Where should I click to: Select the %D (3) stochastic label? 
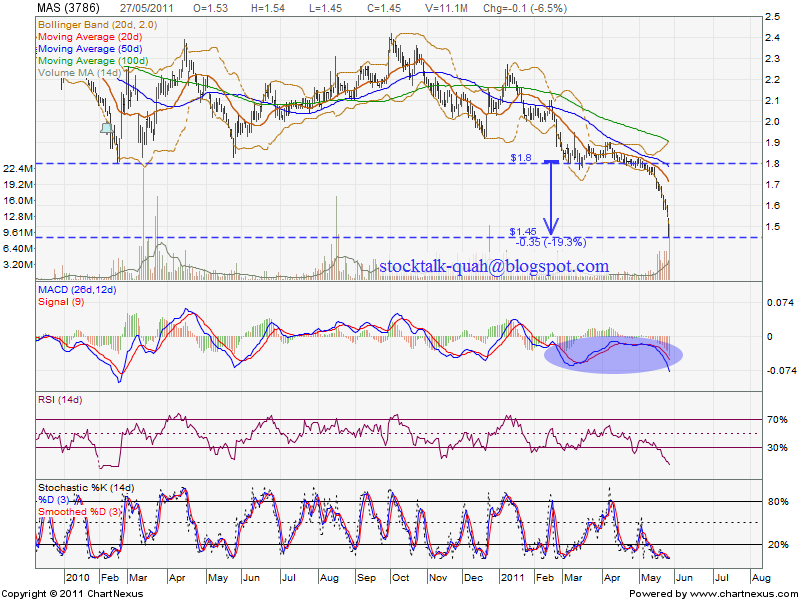[x=54, y=499]
